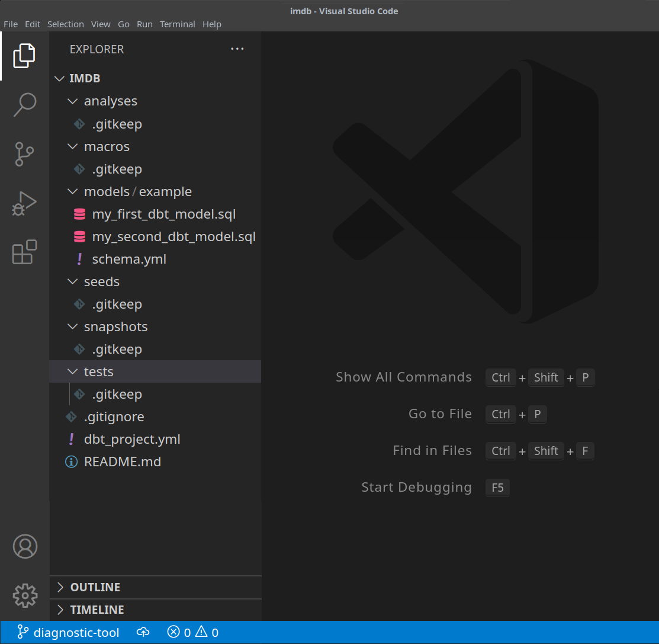The image size is (659, 644).
Task: Open the Extensions view icon
Action: (x=24, y=252)
